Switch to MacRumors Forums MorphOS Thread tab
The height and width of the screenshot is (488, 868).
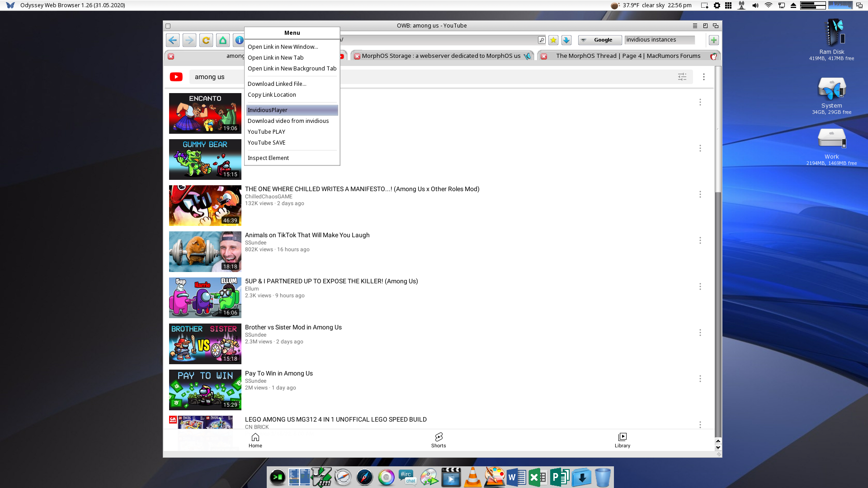(x=628, y=56)
